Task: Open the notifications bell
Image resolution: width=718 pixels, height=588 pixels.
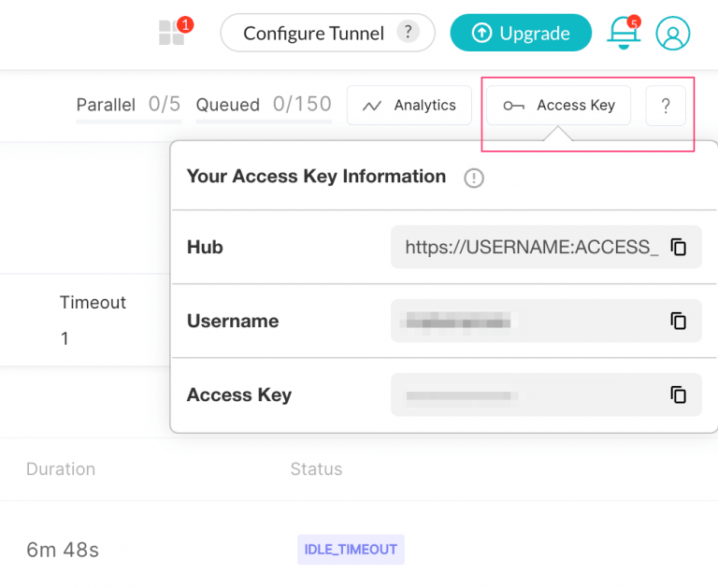Action: tap(622, 33)
